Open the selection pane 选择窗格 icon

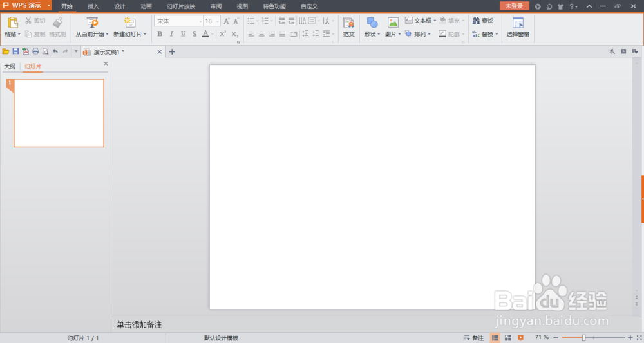point(518,23)
